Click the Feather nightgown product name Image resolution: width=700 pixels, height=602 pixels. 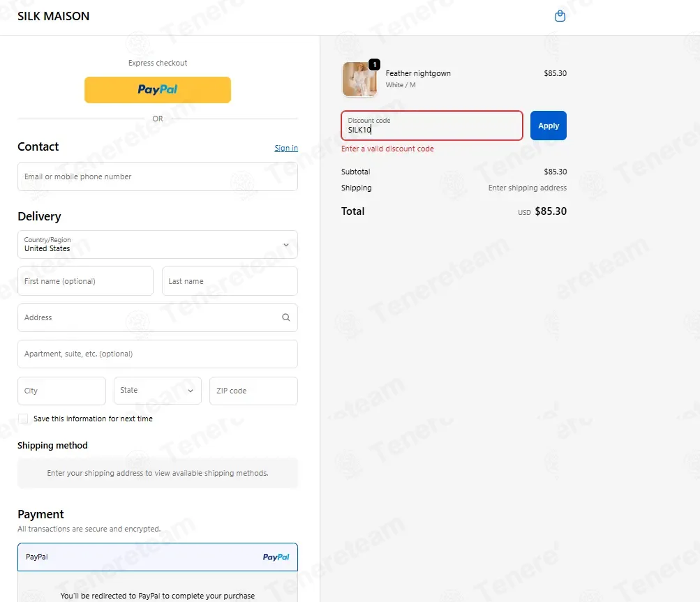[x=418, y=73]
